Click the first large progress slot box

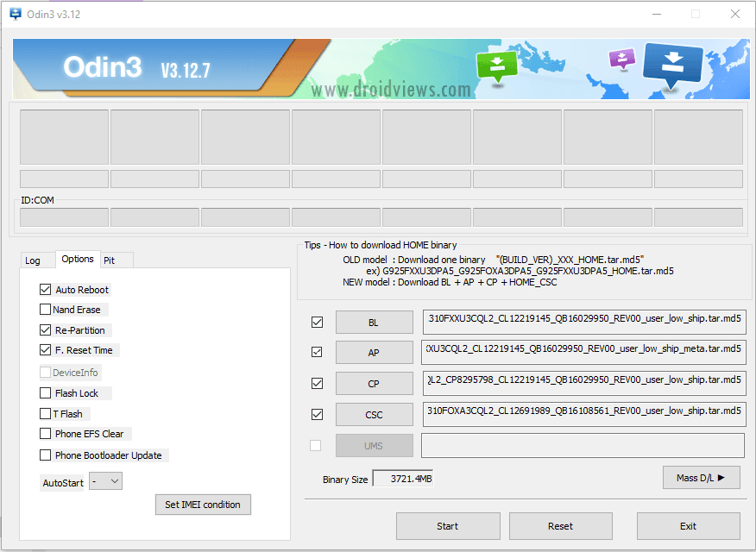[x=64, y=137]
